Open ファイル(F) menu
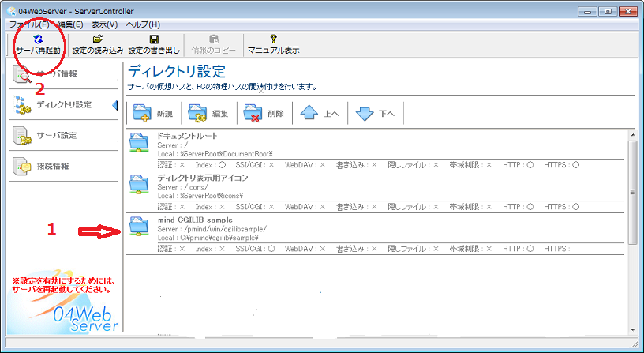644x353 pixels. coord(28,24)
